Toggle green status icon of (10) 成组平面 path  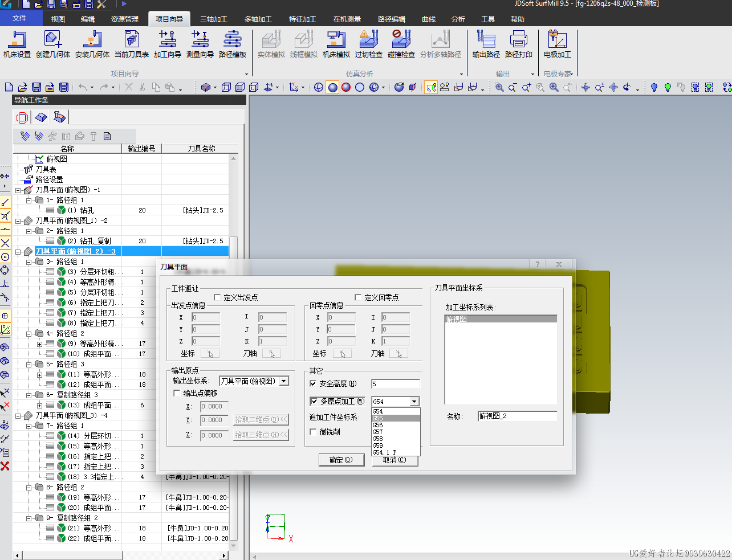61,354
